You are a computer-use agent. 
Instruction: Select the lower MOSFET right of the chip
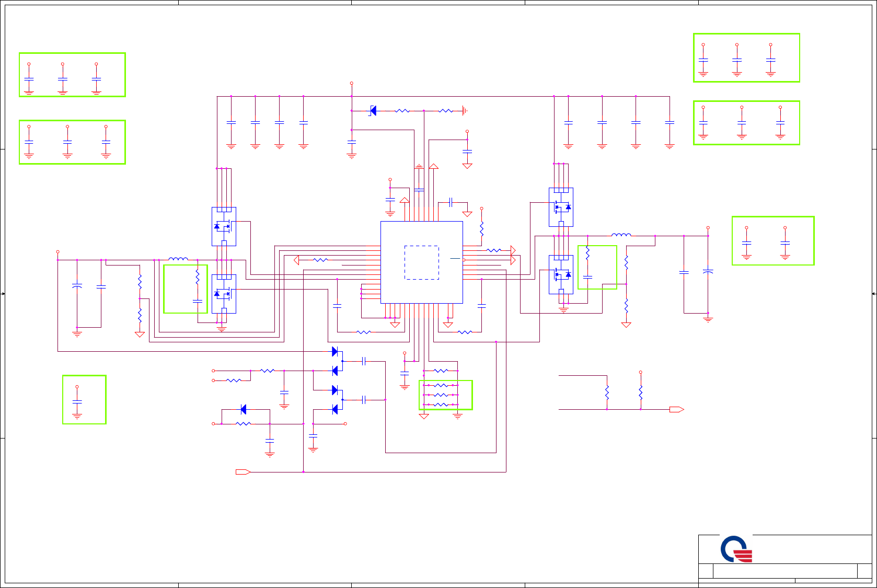pyautogui.click(x=561, y=274)
